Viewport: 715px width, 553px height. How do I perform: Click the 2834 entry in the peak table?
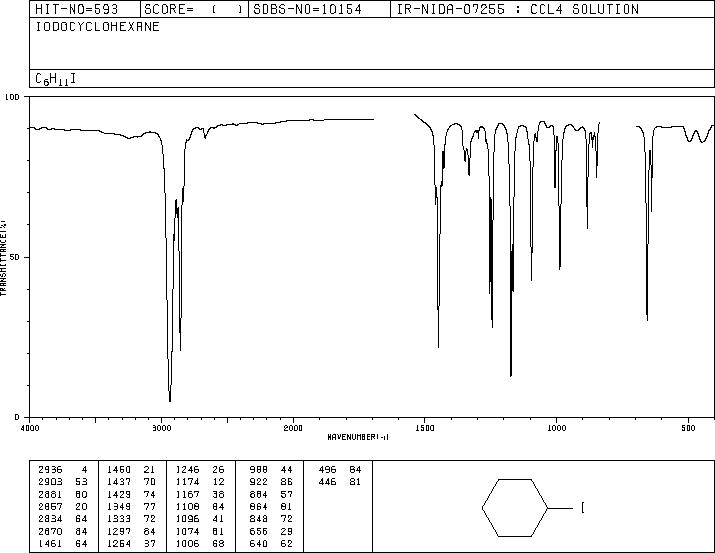pos(50,519)
